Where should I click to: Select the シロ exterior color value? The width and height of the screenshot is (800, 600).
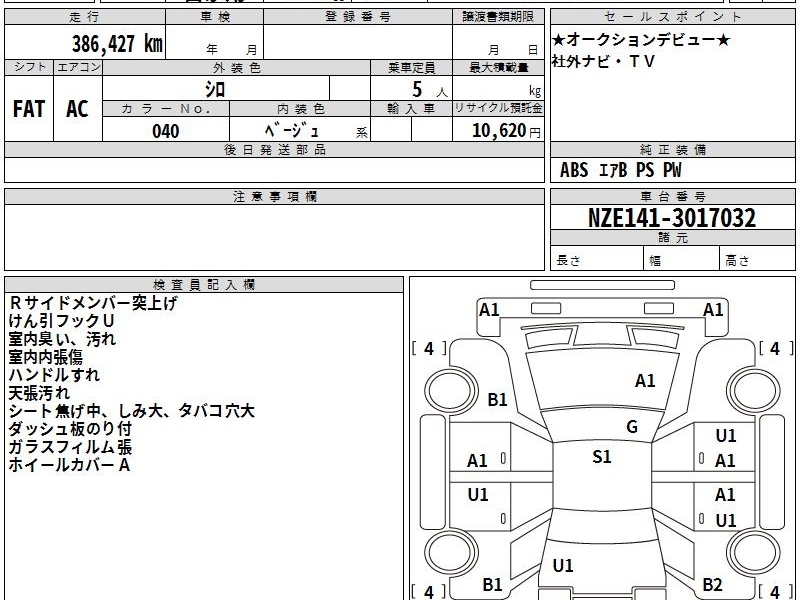(215, 89)
